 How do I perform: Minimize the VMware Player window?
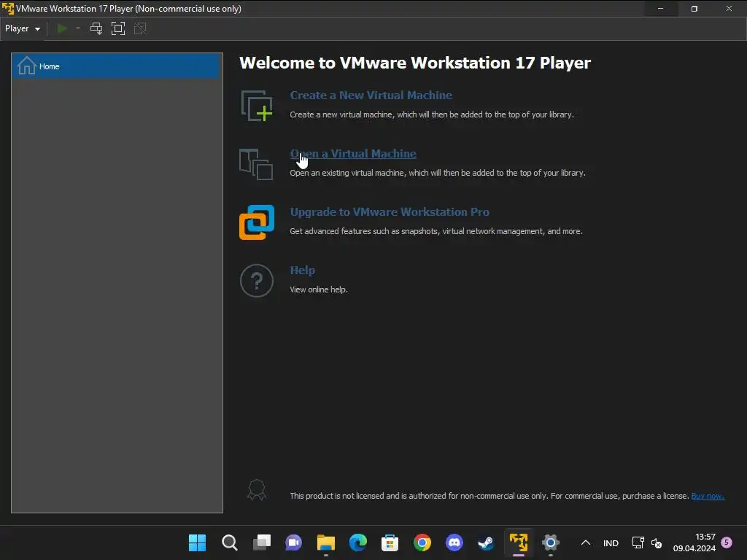coord(660,9)
